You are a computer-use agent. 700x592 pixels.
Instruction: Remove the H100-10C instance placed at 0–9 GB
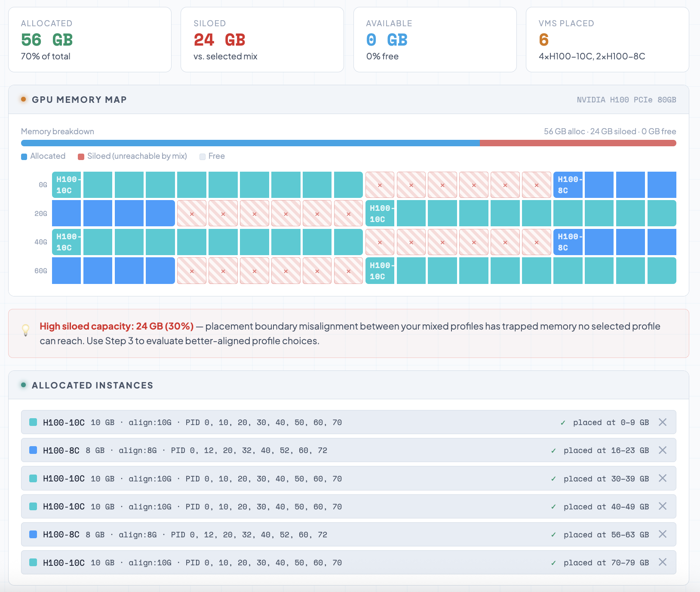[663, 422]
